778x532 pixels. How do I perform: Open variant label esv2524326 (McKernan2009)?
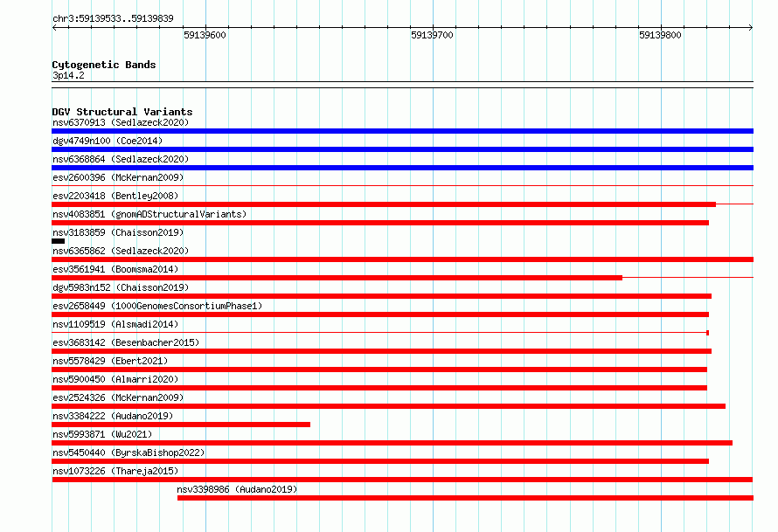118,397
